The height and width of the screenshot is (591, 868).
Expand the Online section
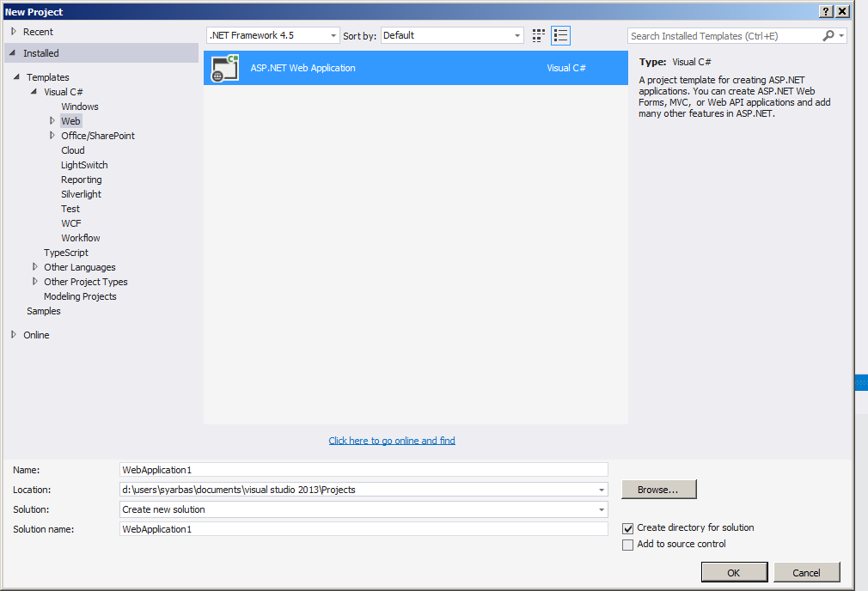coord(13,335)
